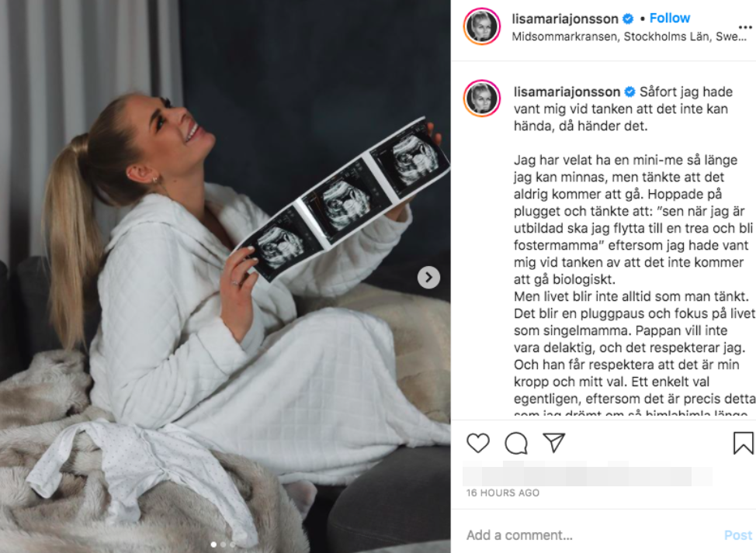Save post with bookmark icon

coord(743,443)
